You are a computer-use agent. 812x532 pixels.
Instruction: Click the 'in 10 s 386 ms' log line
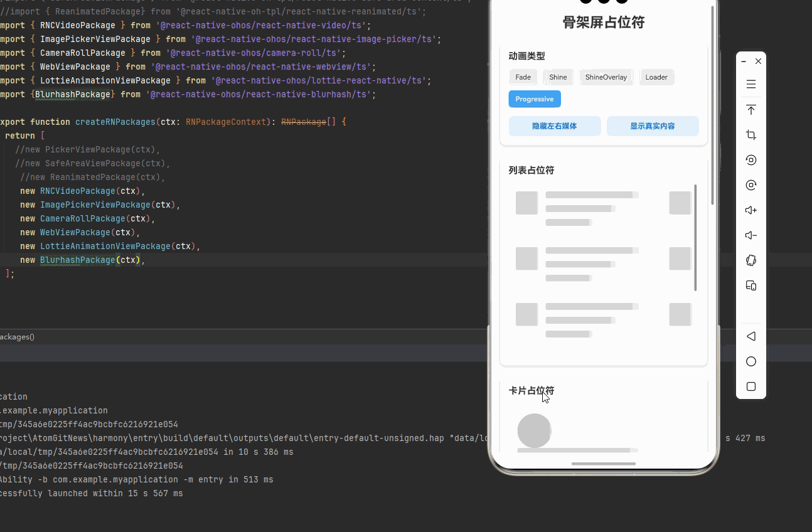tap(147, 452)
